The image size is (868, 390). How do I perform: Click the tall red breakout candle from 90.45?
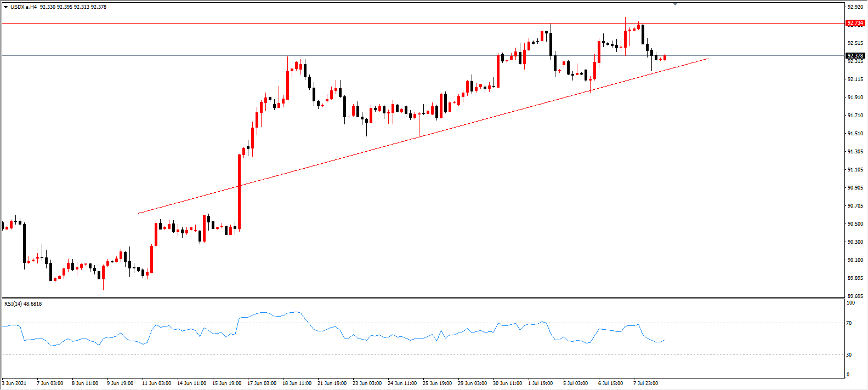[x=240, y=191]
